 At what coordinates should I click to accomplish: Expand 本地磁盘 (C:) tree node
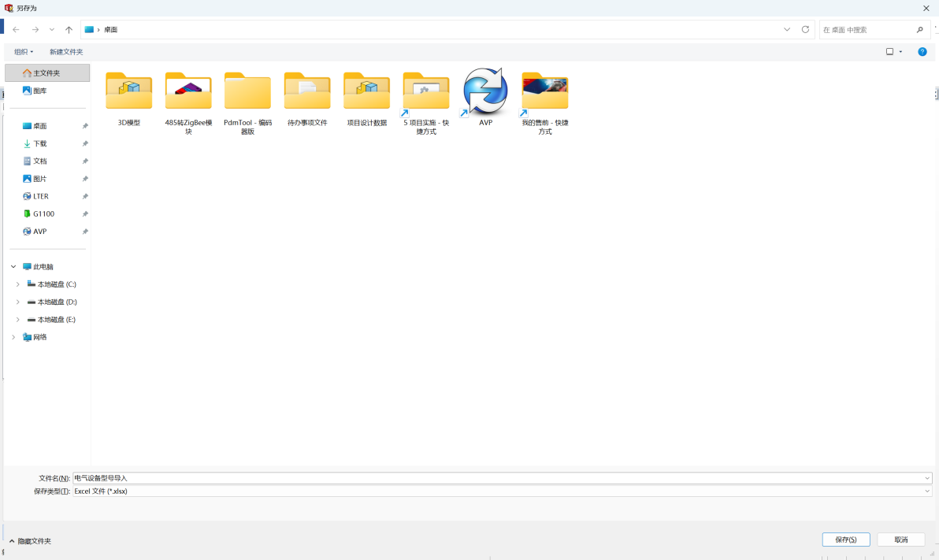click(x=17, y=284)
